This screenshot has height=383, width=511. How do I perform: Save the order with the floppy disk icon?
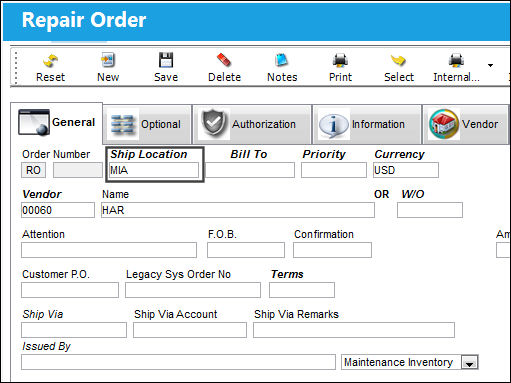[166, 60]
